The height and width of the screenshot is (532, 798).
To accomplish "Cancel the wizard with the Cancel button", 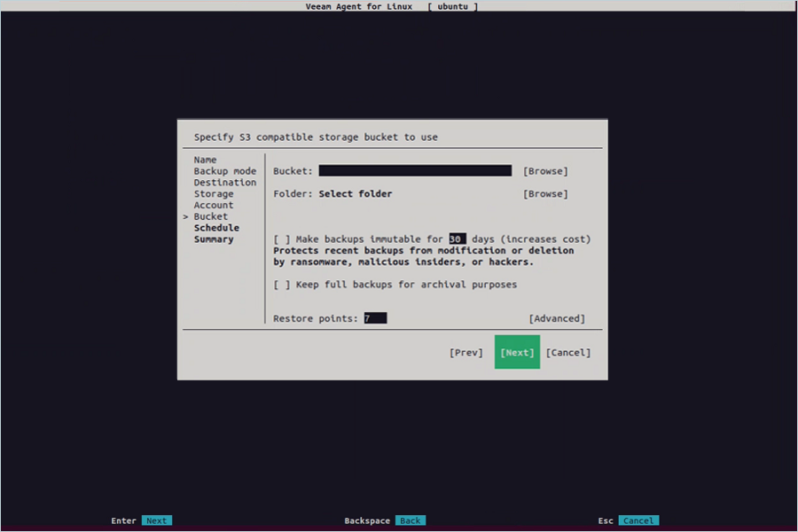I will pos(568,352).
